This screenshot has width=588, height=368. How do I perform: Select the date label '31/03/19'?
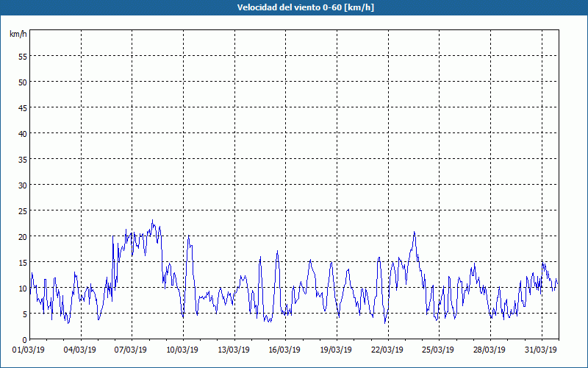pos(540,350)
